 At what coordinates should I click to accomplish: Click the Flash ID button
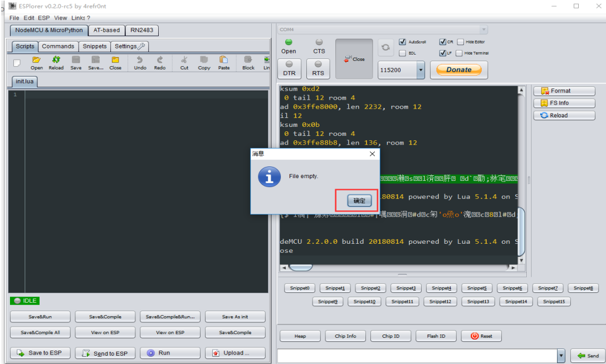[x=436, y=336]
